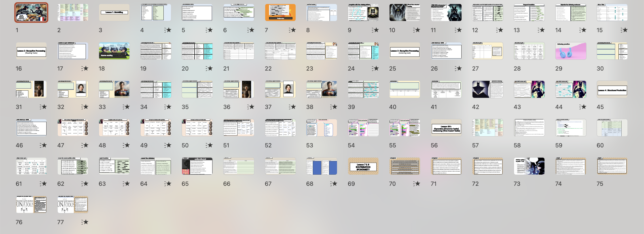
Task: Select slide 76 with 'Un pour tous' image
Action: [31, 205]
